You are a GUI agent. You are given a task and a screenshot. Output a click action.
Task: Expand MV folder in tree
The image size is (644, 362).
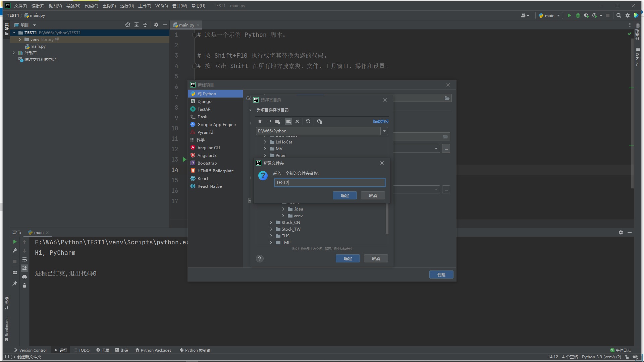(x=265, y=149)
